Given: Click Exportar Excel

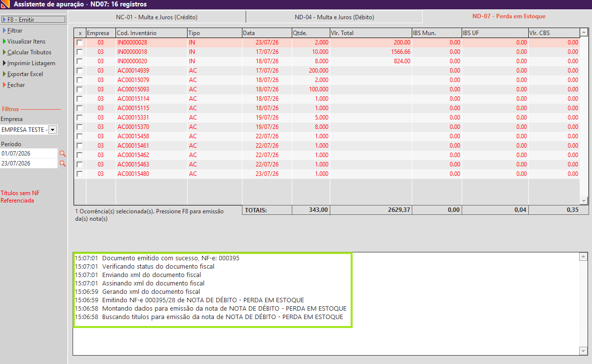Looking at the screenshot, I should [25, 75].
